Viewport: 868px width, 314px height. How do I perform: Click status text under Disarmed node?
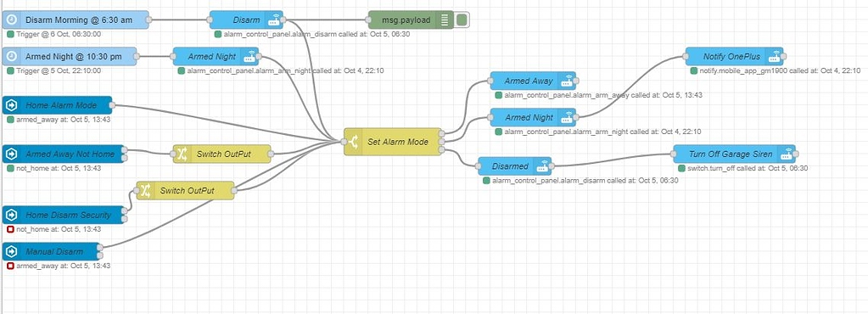point(585,181)
